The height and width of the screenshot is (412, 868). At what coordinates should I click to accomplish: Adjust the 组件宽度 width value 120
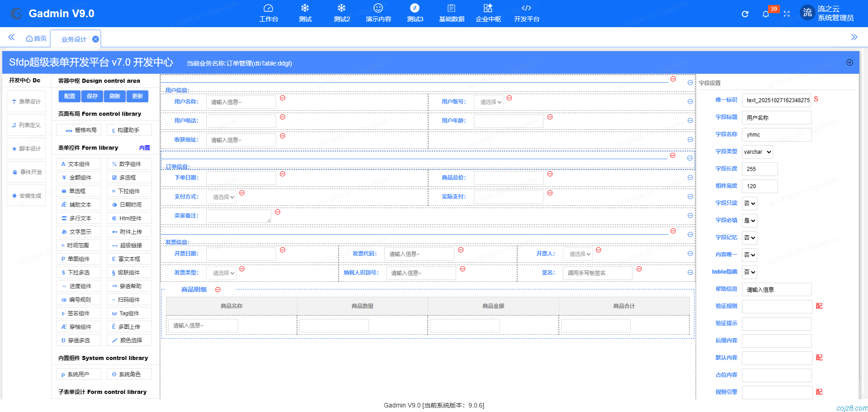pyautogui.click(x=759, y=186)
